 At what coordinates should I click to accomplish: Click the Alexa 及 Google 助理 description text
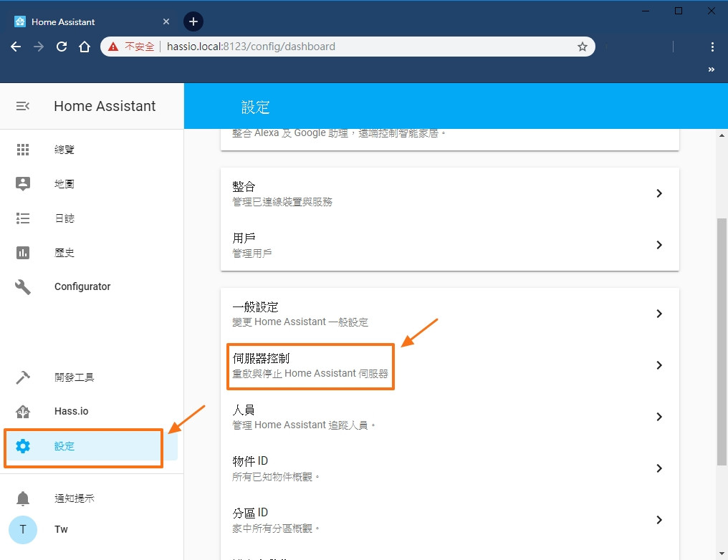pos(339,133)
